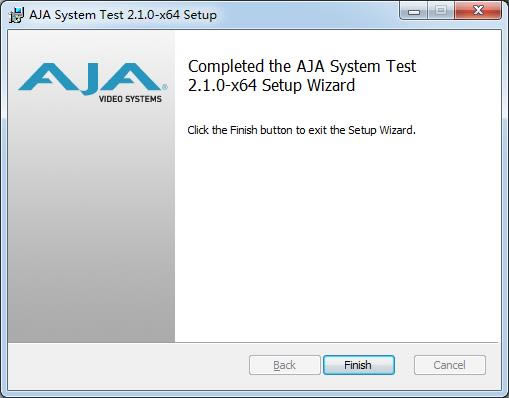This screenshot has width=509, height=398.
Task: Click the disabled Cancel button
Action: click(x=450, y=365)
